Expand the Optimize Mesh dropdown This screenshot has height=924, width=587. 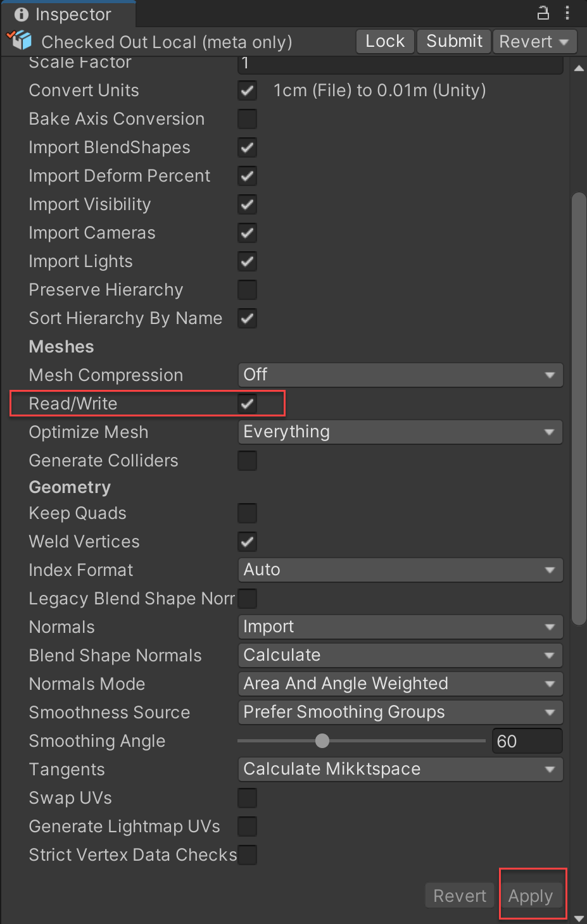[400, 432]
